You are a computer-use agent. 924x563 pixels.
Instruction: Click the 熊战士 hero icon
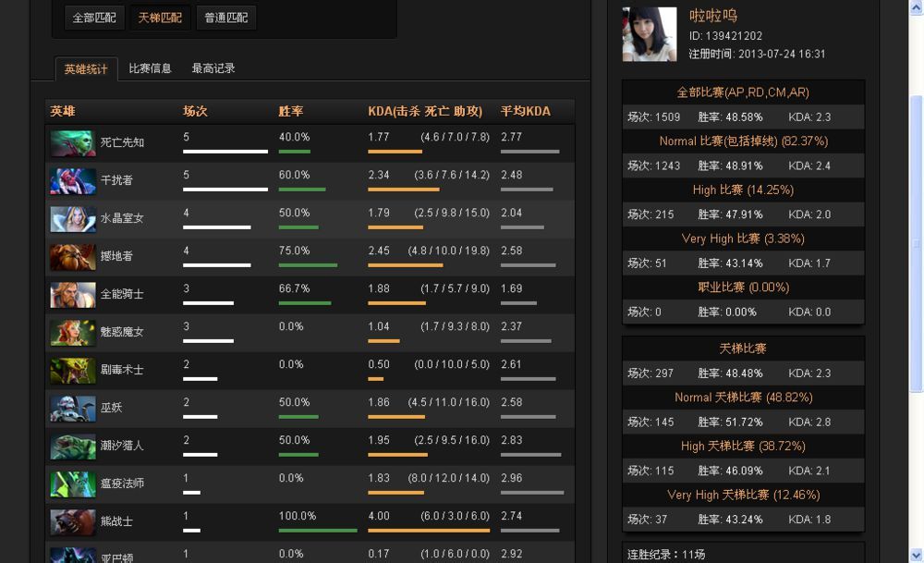pyautogui.click(x=73, y=522)
